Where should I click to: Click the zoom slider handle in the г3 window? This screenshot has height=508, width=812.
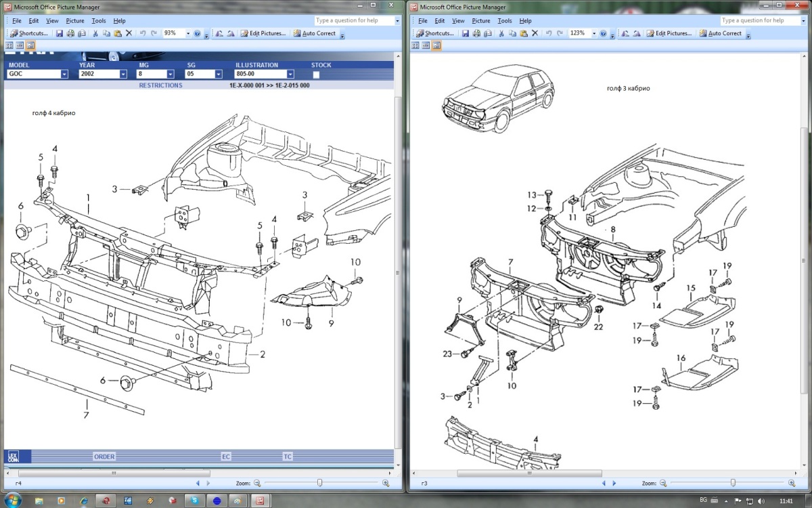[x=733, y=483]
